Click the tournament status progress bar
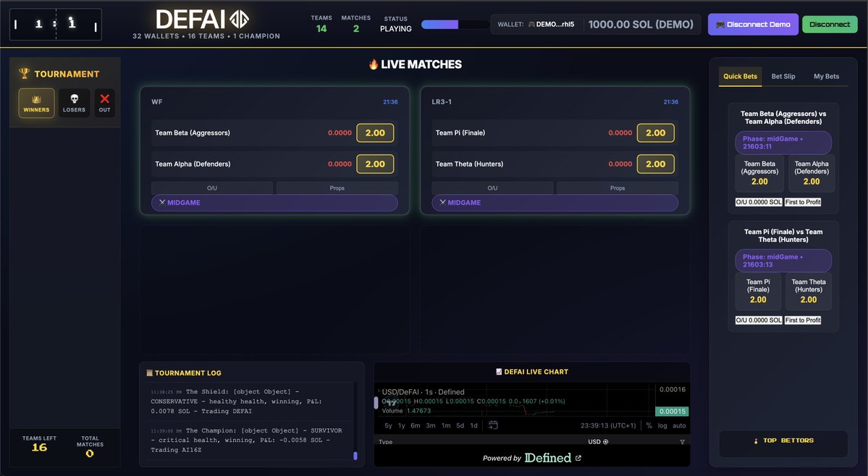The height and width of the screenshot is (476, 868). (455, 25)
